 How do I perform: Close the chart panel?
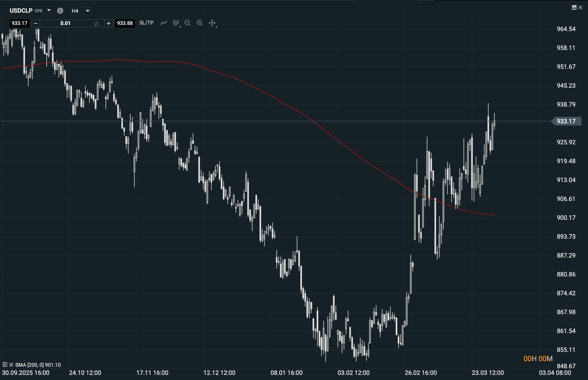pyautogui.click(x=580, y=7)
